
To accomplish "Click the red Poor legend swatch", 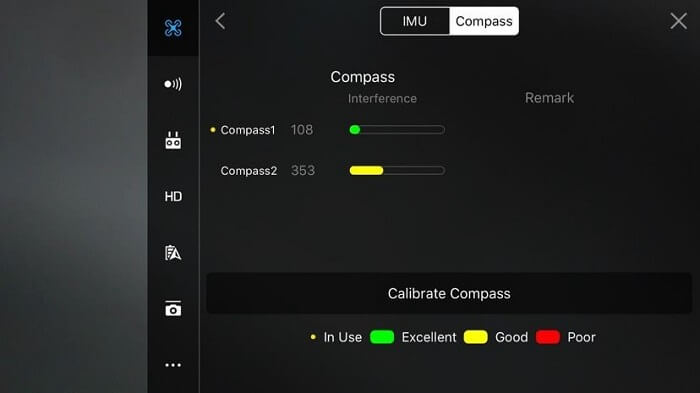I will 548,337.
